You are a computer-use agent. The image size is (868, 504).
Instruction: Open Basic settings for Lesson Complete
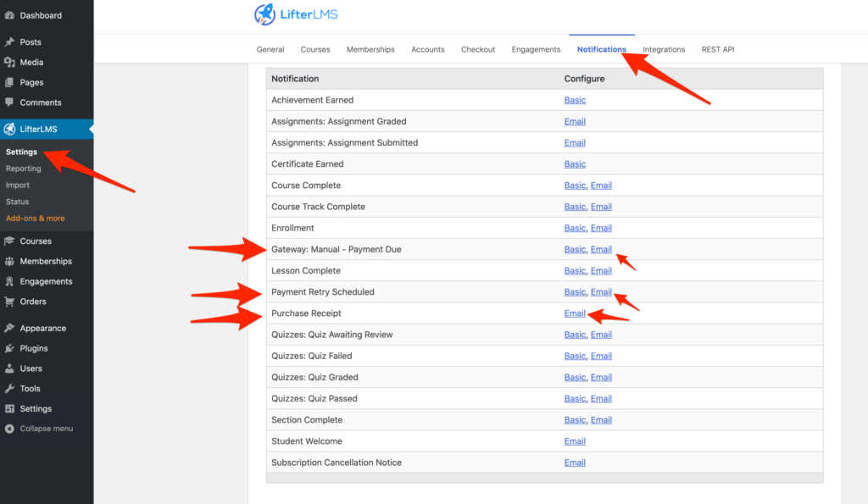(x=575, y=270)
